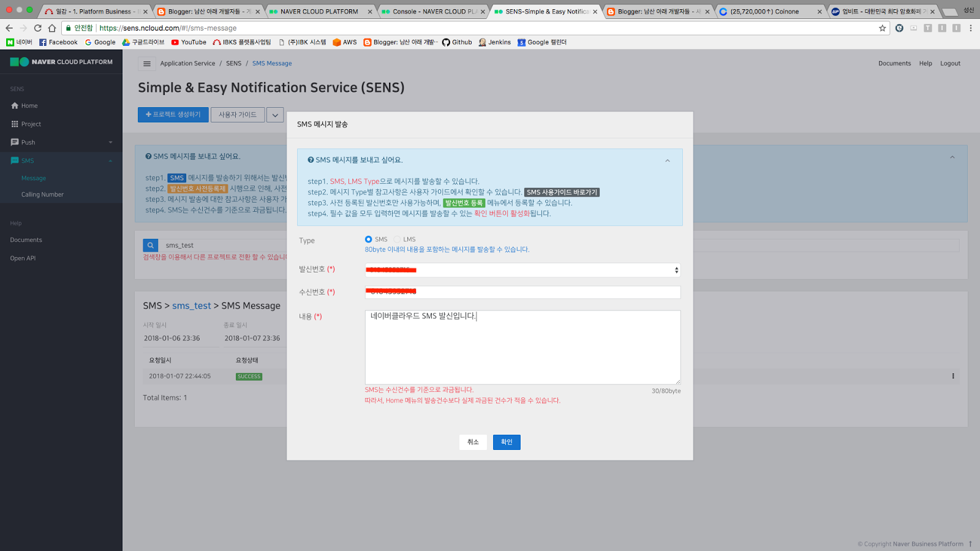Viewport: 980px width, 551px height.
Task: Click the SUCCESS status badge
Action: [249, 377]
